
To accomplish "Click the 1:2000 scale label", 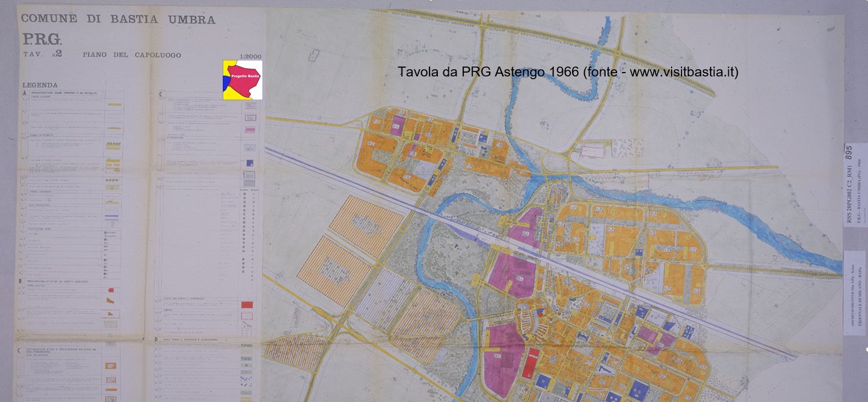I will (250, 56).
